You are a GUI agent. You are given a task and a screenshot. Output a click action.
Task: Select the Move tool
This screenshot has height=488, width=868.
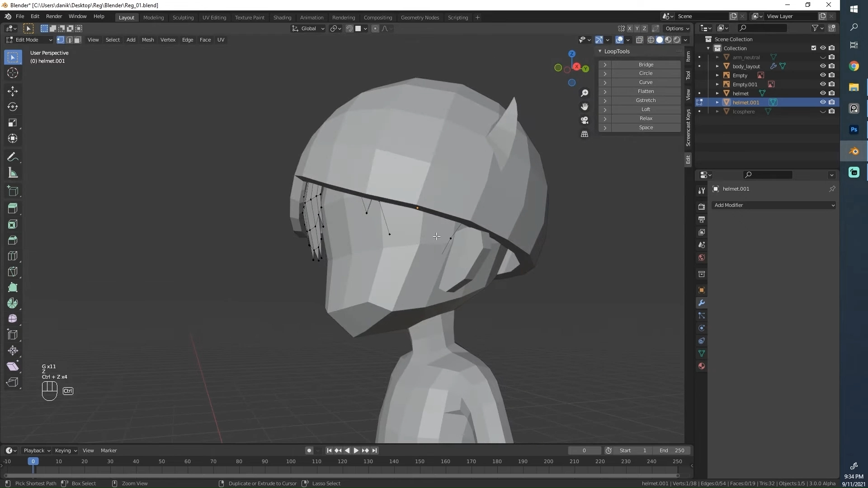[13, 91]
